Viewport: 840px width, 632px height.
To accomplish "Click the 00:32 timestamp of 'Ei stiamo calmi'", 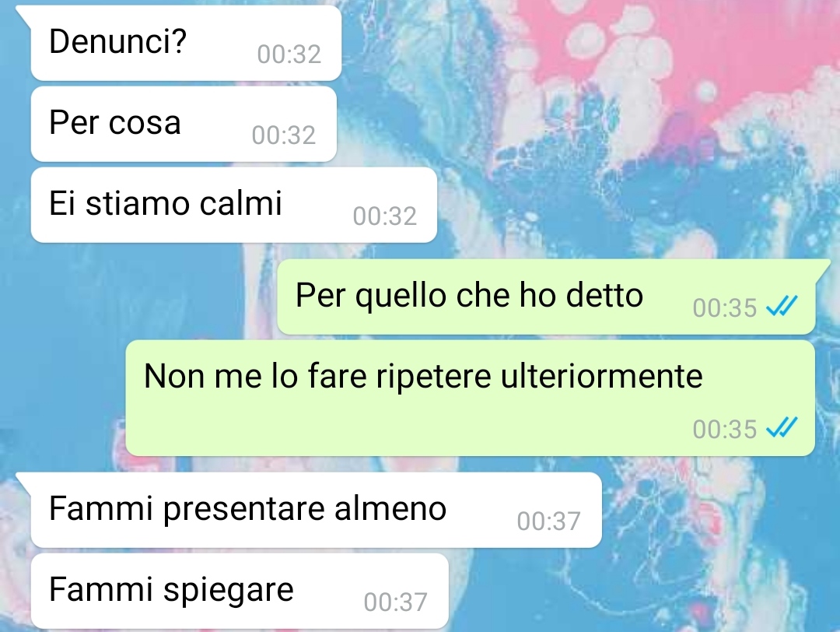I will [385, 216].
